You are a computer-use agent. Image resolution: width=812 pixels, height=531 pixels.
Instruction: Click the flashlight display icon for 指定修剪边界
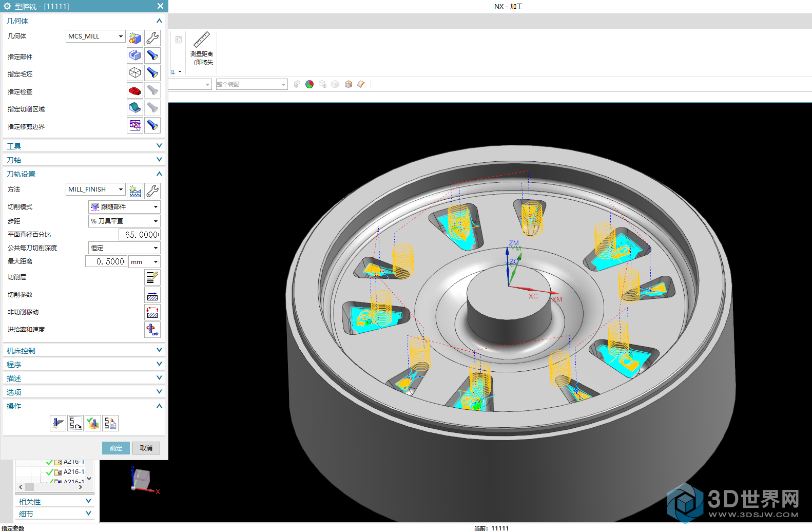152,125
